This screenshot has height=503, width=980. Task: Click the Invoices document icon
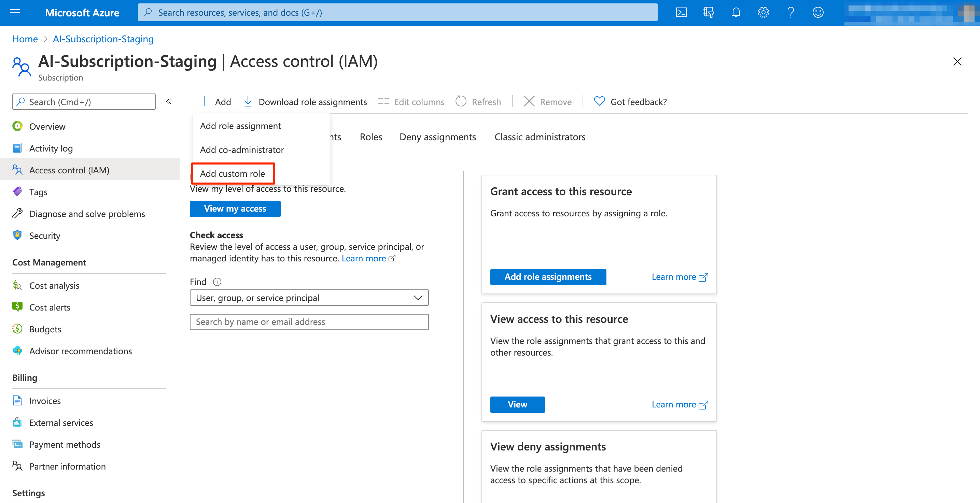17,400
